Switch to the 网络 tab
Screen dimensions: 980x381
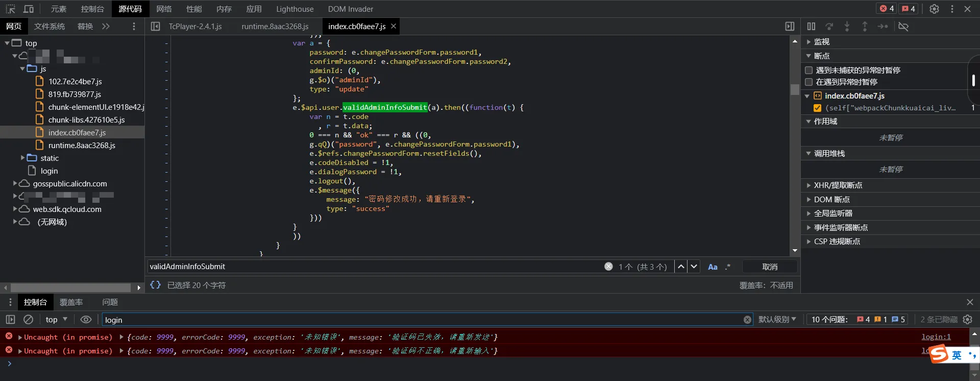tap(164, 9)
